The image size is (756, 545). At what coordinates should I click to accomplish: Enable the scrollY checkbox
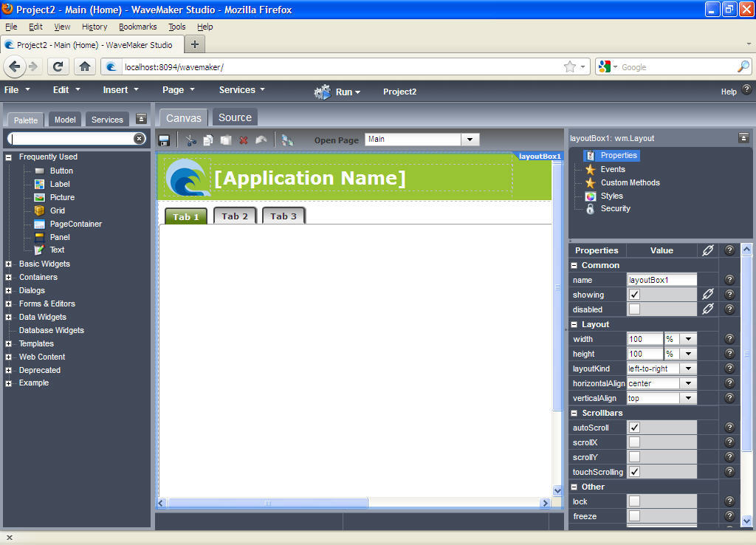coord(634,456)
